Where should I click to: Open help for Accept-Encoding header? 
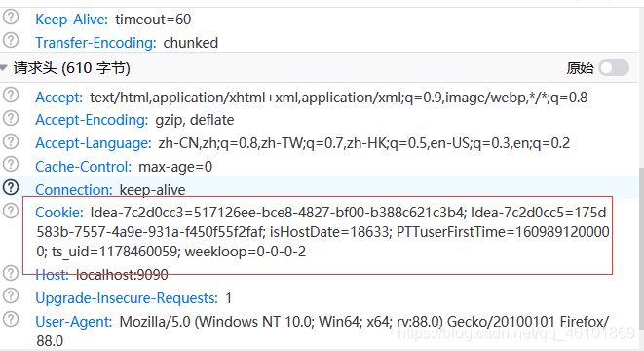point(11,118)
